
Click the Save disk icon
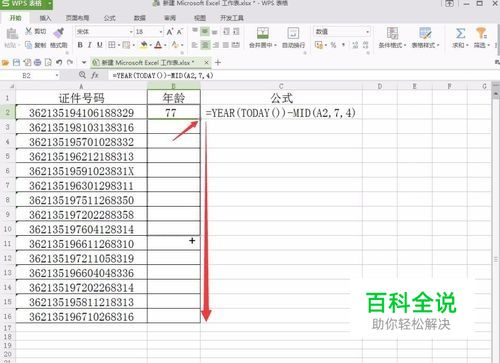pos(16,62)
